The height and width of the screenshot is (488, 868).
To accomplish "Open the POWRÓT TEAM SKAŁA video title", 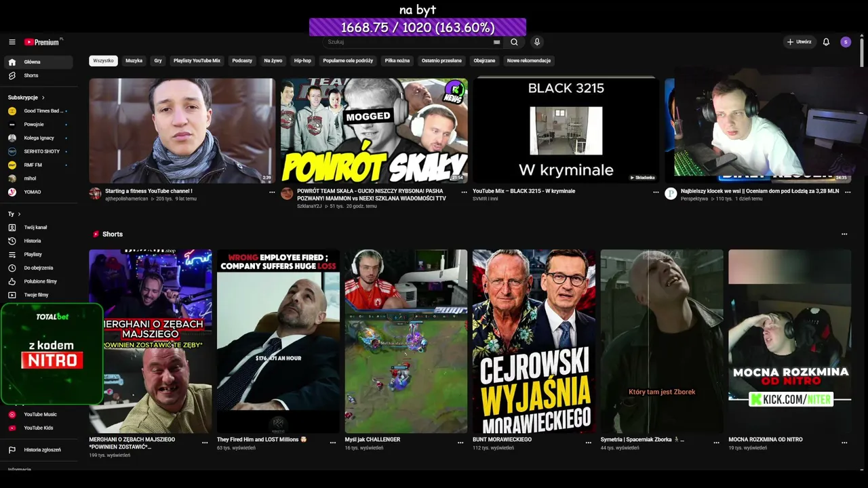I will click(372, 195).
